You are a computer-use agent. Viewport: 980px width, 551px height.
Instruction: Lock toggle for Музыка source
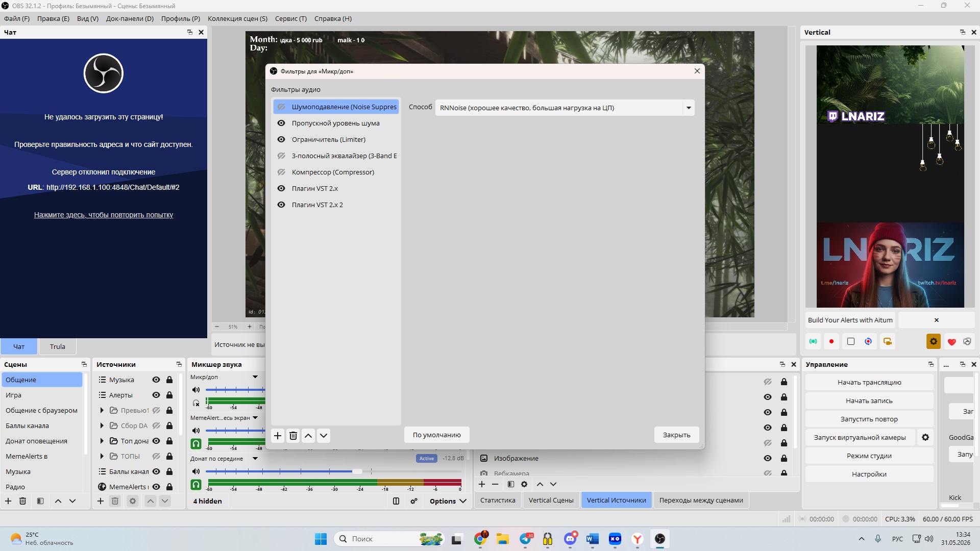point(169,380)
